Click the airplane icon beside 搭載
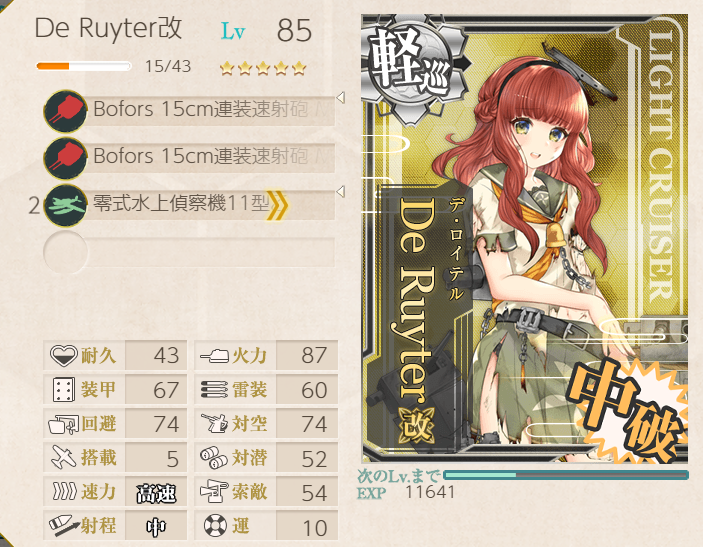The height and width of the screenshot is (547, 703). click(x=63, y=458)
